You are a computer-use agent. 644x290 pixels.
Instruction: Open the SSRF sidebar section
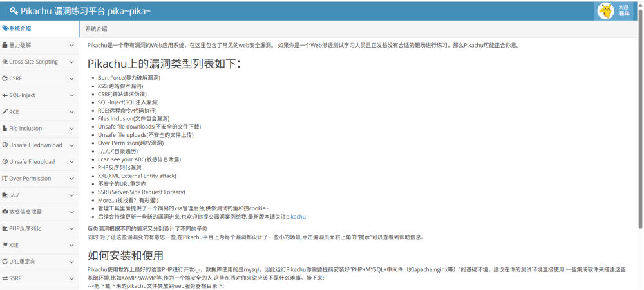point(16,278)
